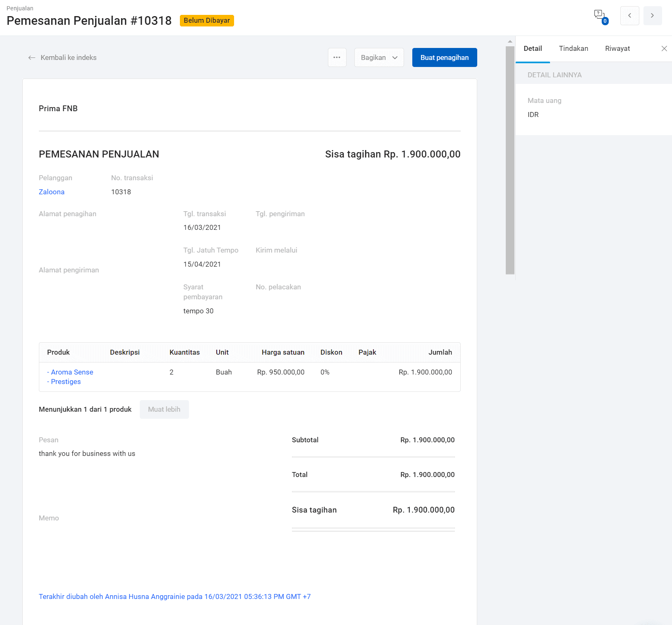The width and height of the screenshot is (672, 625).
Task: Open customer Zaloona link
Action: tap(52, 192)
